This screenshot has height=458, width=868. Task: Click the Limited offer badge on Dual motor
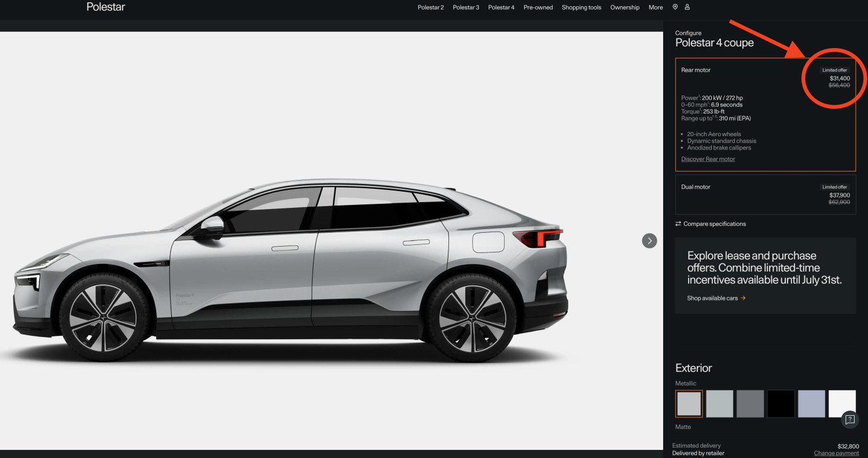pos(835,187)
